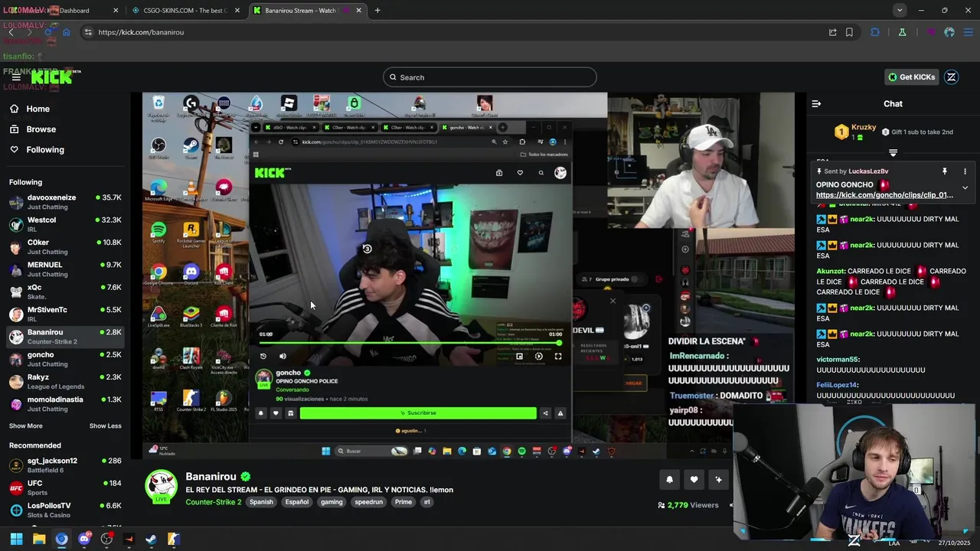Open davooxeneize channel in Following list
This screenshot has height=551, width=980.
(x=65, y=202)
